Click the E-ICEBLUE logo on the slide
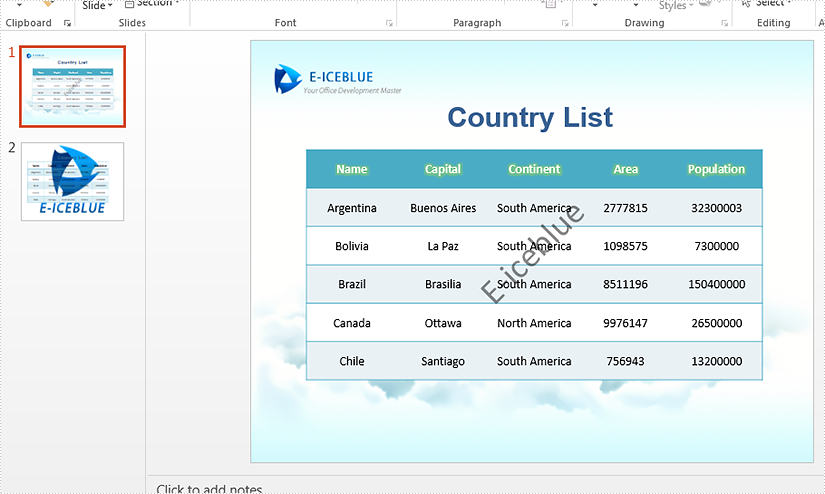This screenshot has width=825, height=494. [x=288, y=79]
